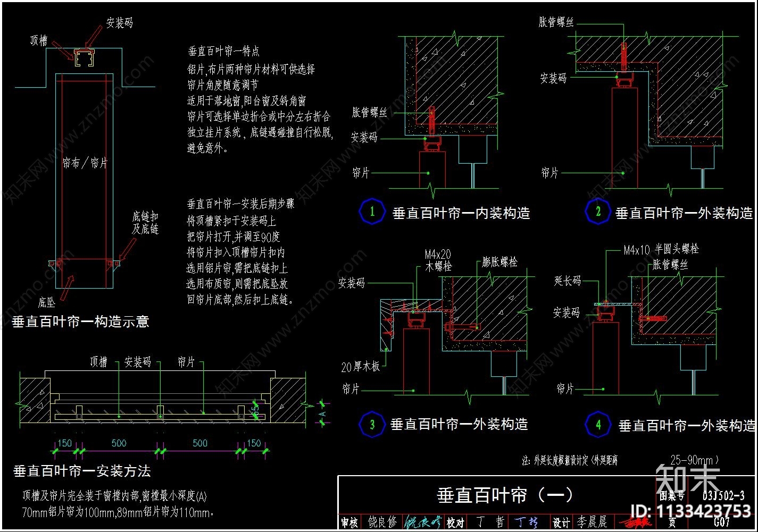This screenshot has width=758, height=532.
Task: Select the note '70mm铝片帘为100mm,89mm铝片帘为110mm。'
Action: (x=119, y=513)
